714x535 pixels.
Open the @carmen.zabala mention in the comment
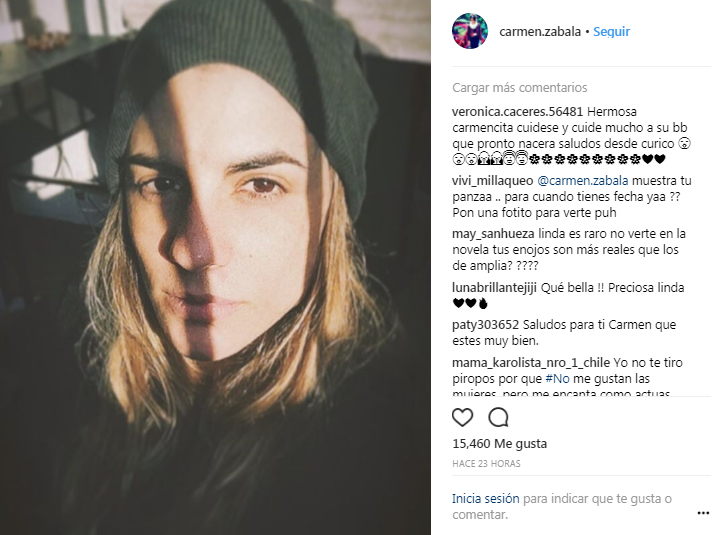point(583,181)
